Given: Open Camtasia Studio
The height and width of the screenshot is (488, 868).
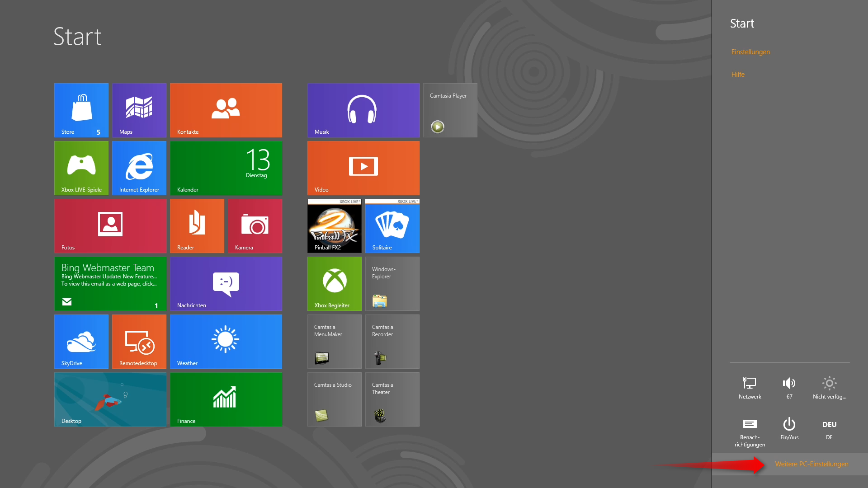Looking at the screenshot, I should 334,399.
